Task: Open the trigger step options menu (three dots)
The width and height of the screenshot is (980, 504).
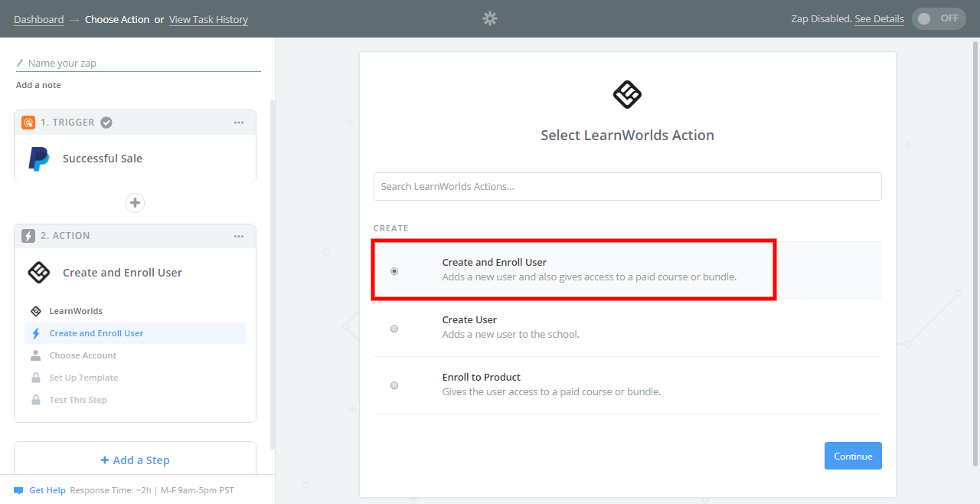Action: pyautogui.click(x=239, y=123)
